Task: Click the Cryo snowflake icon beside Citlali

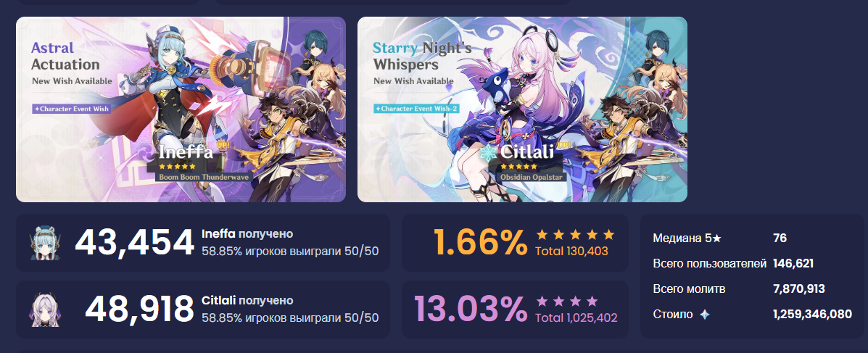Action: pos(489,153)
